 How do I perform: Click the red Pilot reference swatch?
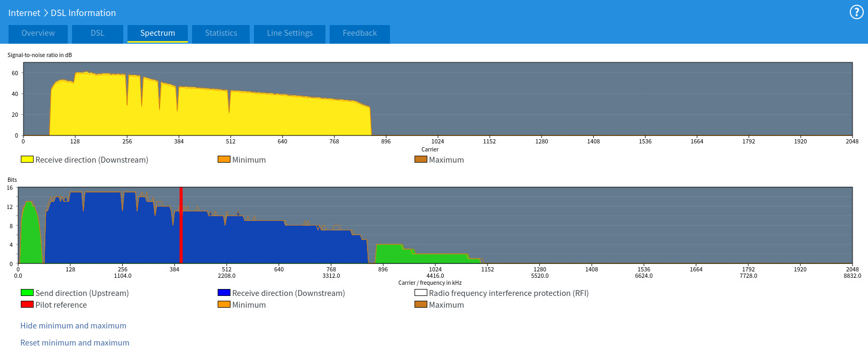27,304
